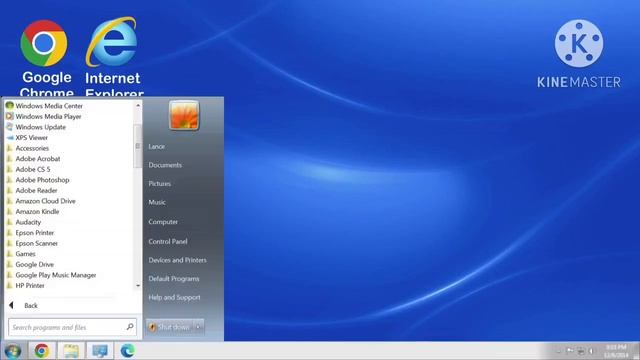Open Edge from the taskbar
This screenshot has width=640, height=360.
(x=128, y=351)
